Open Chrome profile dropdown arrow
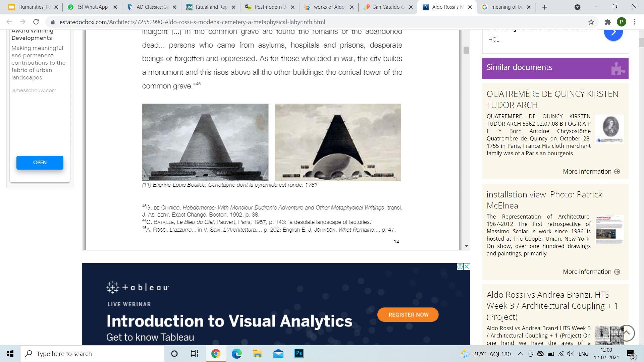This screenshot has height=362, width=644. [x=577, y=7]
